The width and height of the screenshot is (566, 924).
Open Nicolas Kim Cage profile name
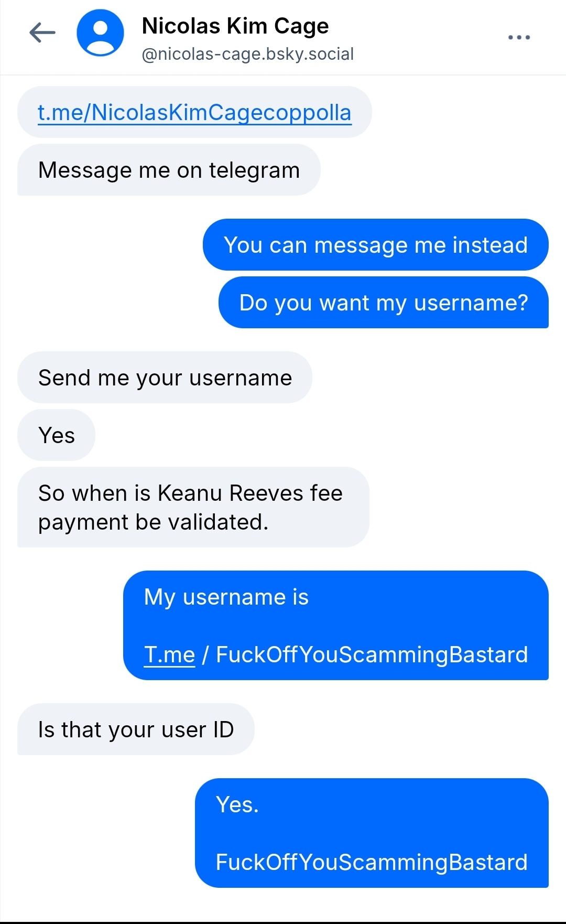pos(235,26)
